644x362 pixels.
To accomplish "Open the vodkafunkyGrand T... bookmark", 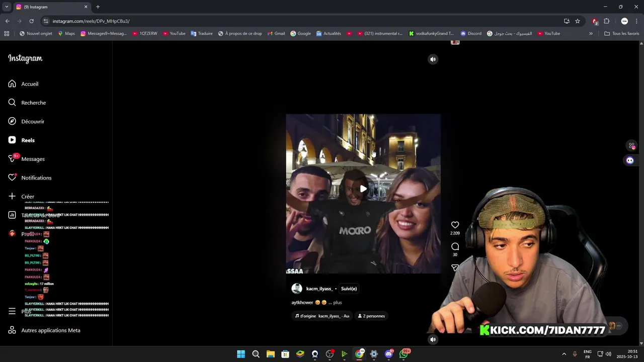I will (431, 34).
